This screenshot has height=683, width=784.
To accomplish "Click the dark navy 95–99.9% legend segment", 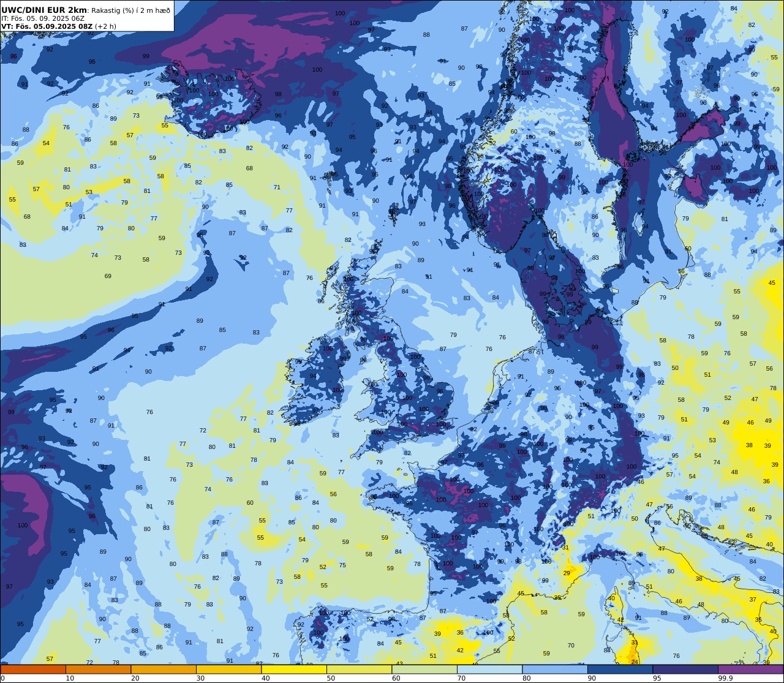I will (685, 670).
